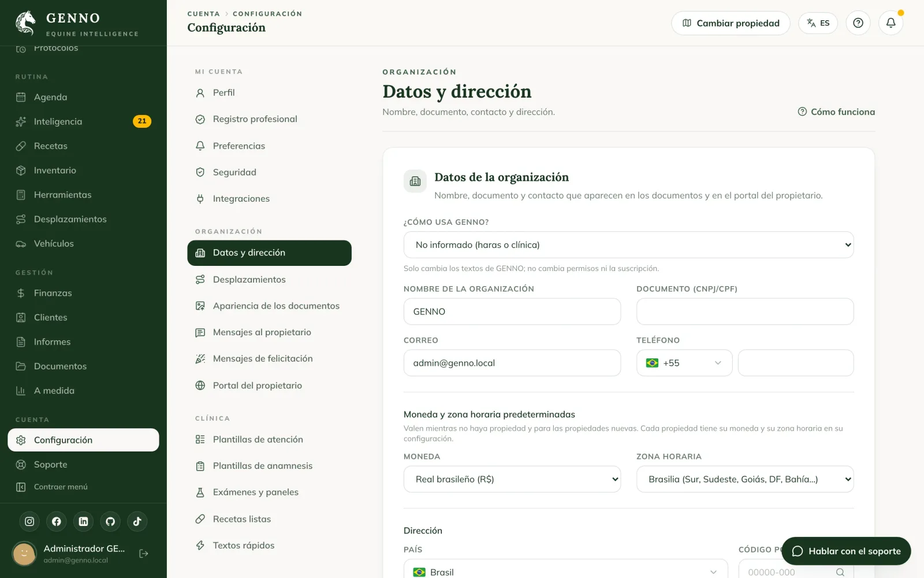Open Plantillas de anamnesis
924x578 pixels.
pyautogui.click(x=269, y=466)
